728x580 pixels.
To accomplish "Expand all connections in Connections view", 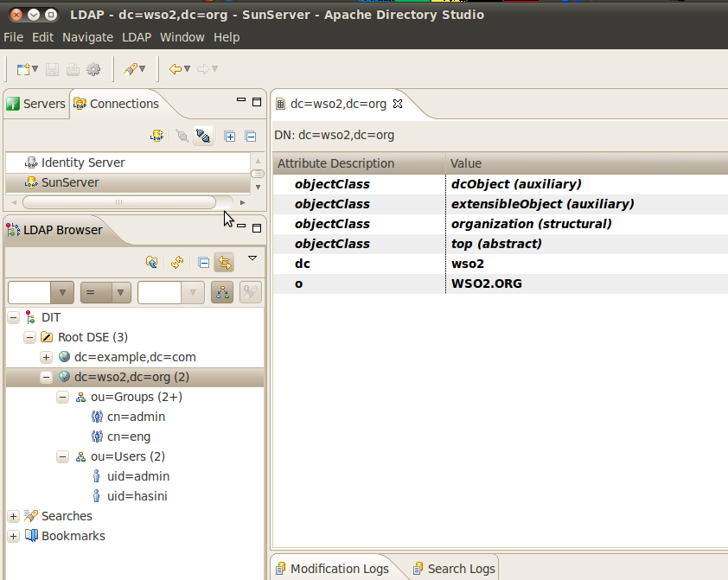I will pos(228,136).
